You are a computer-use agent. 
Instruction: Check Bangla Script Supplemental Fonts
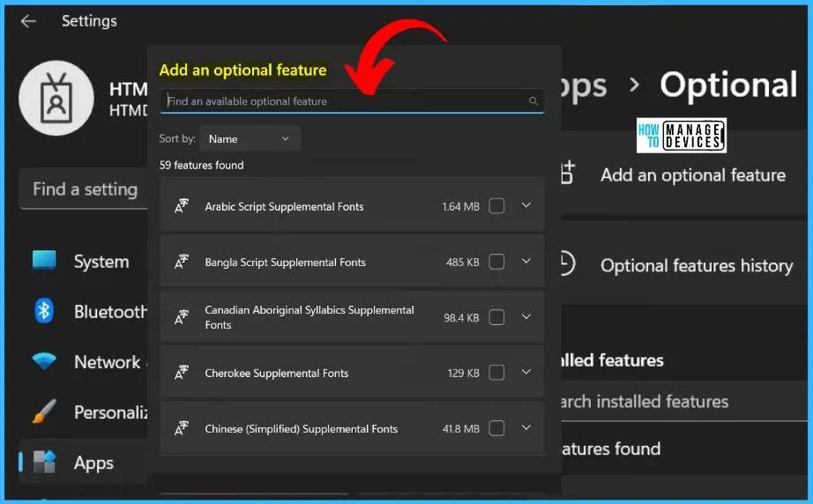coord(496,262)
